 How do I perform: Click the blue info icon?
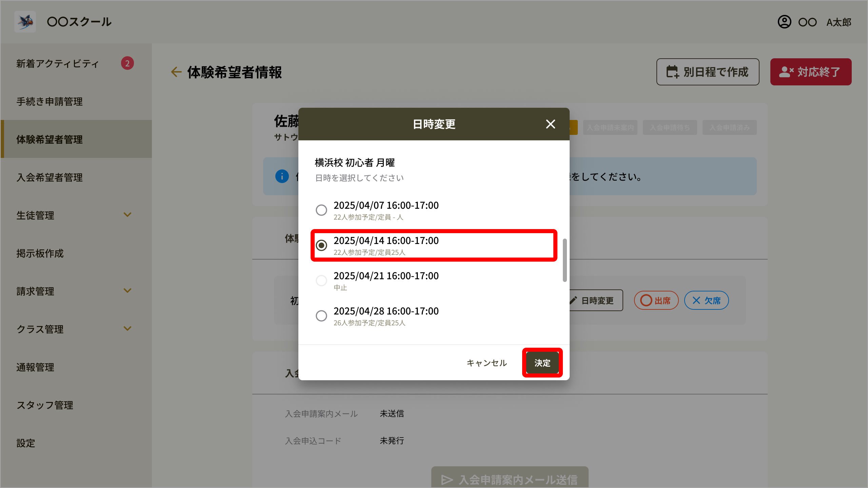[282, 176]
